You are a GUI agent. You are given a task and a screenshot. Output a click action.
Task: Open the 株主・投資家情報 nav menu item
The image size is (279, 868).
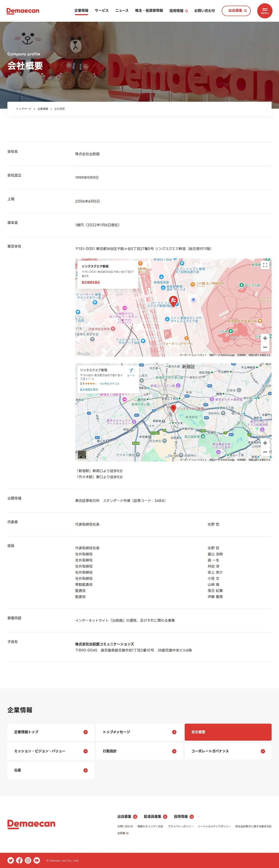tap(149, 10)
